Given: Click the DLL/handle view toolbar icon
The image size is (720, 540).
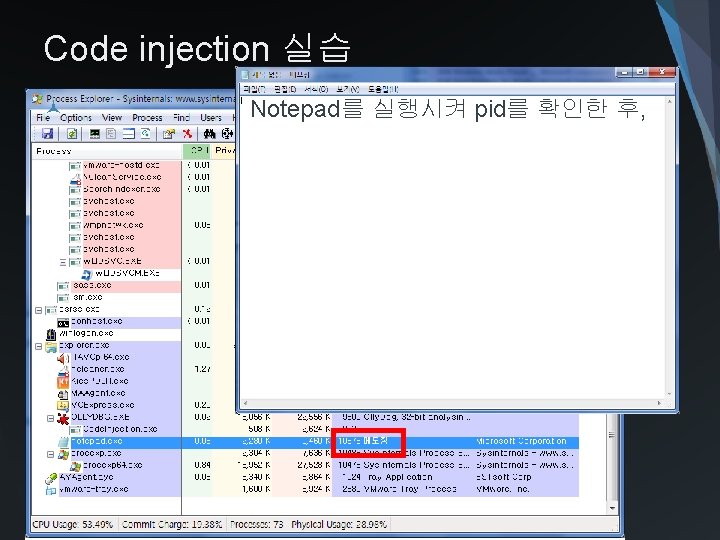Looking at the screenshot, I should (146, 134).
